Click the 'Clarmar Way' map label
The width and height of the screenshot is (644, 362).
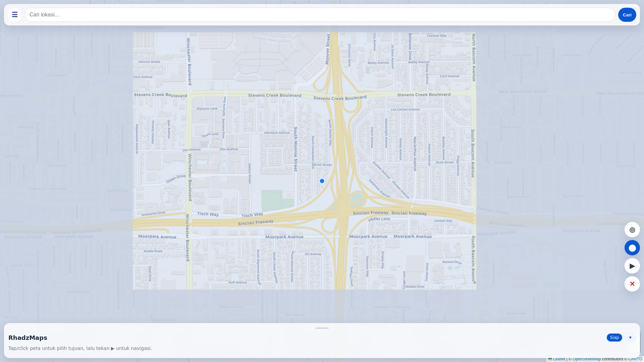pyautogui.click(x=437, y=36)
